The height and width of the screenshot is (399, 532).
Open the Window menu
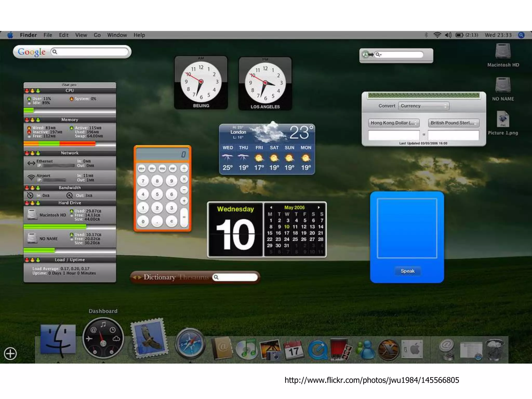click(x=117, y=35)
